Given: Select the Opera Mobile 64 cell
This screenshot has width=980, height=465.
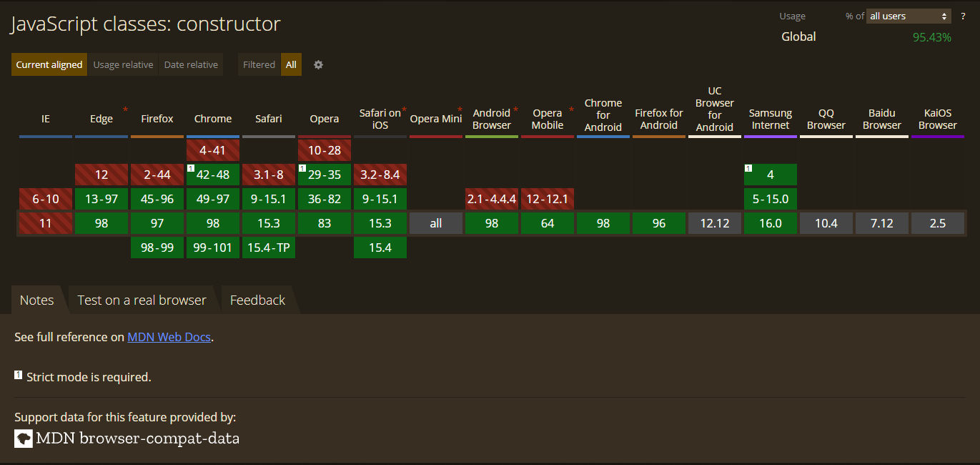Looking at the screenshot, I should tap(548, 223).
